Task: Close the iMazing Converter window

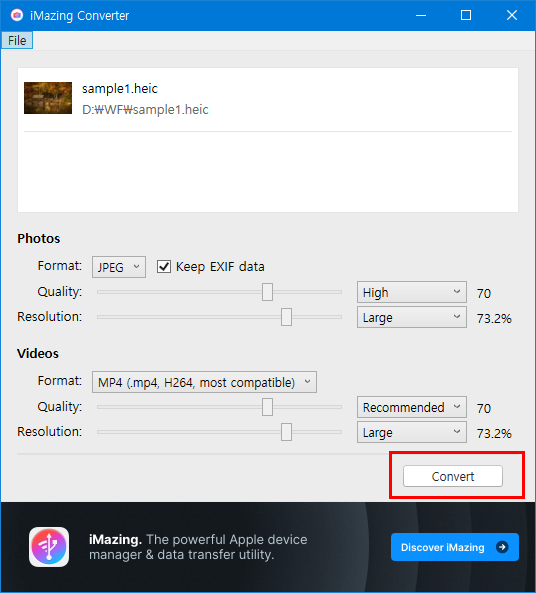Action: 511,16
